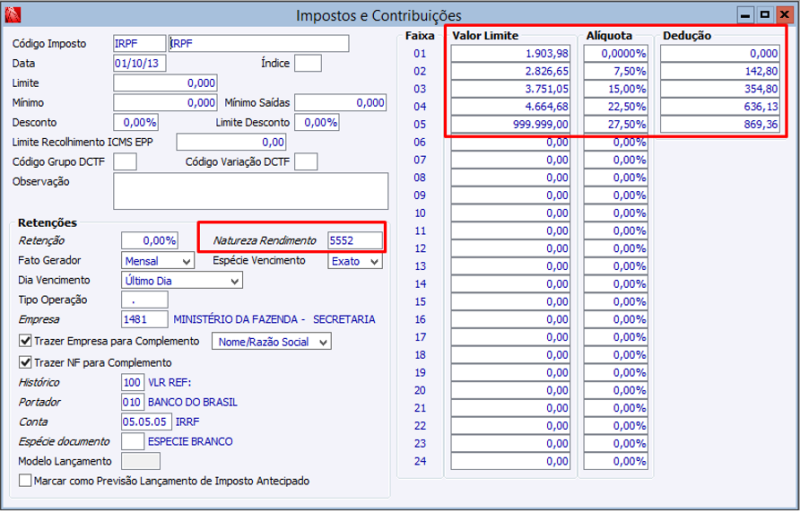Click the Data field 01/10/13

coord(140,63)
